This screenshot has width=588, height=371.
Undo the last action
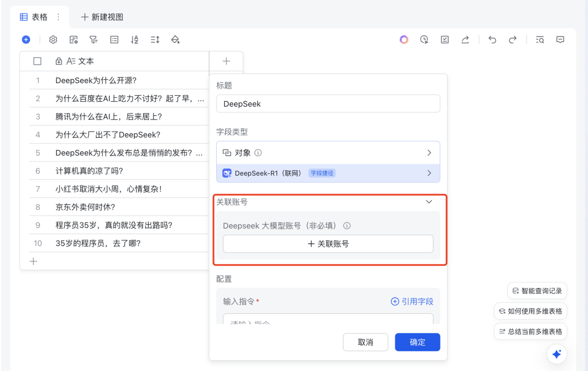pyautogui.click(x=492, y=39)
